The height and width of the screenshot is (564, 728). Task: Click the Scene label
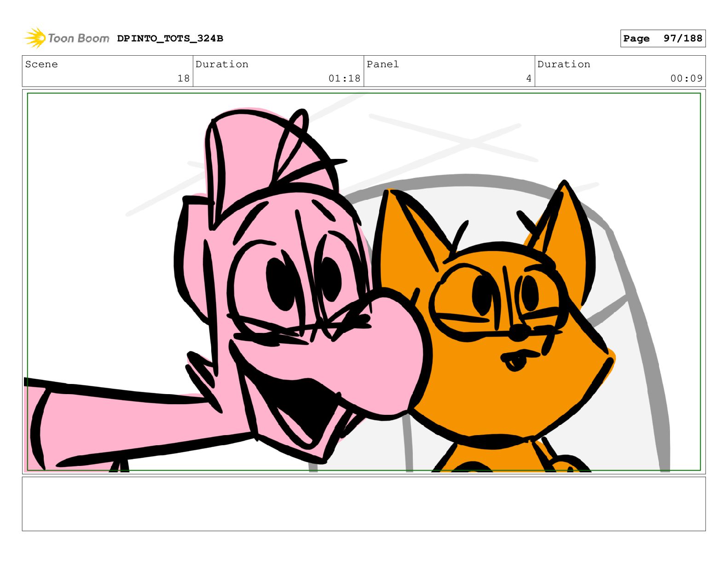coord(41,64)
